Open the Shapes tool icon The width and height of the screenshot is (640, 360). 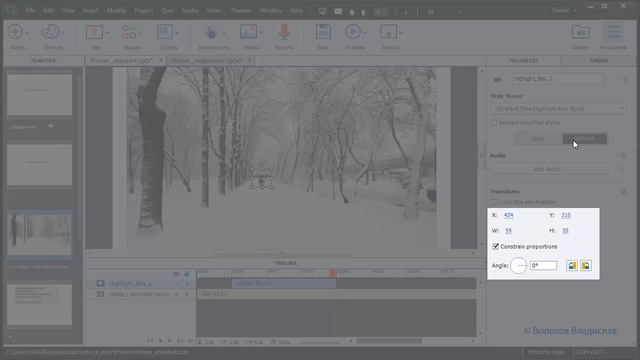129,32
